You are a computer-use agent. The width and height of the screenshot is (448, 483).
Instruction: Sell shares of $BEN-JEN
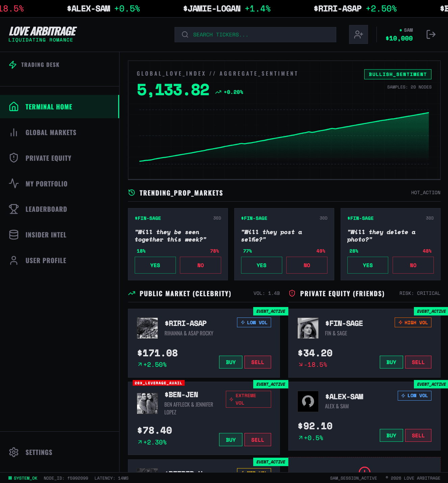258,439
